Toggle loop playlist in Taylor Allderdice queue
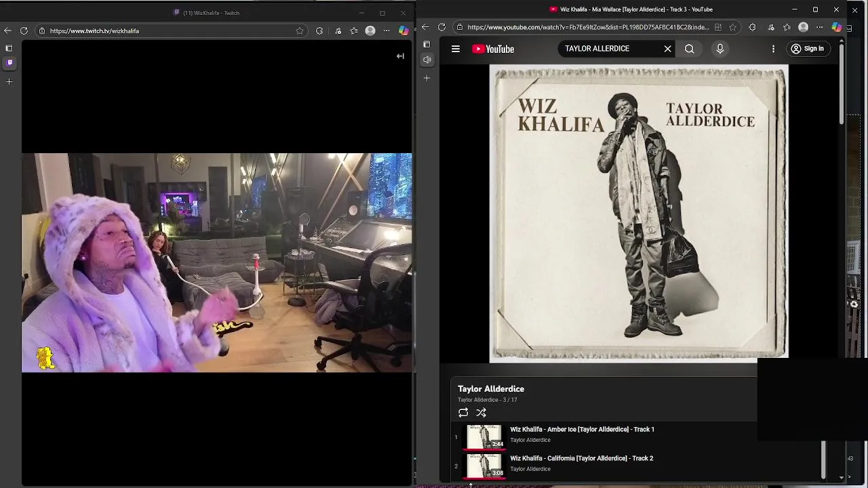Image resolution: width=868 pixels, height=488 pixels. (463, 413)
